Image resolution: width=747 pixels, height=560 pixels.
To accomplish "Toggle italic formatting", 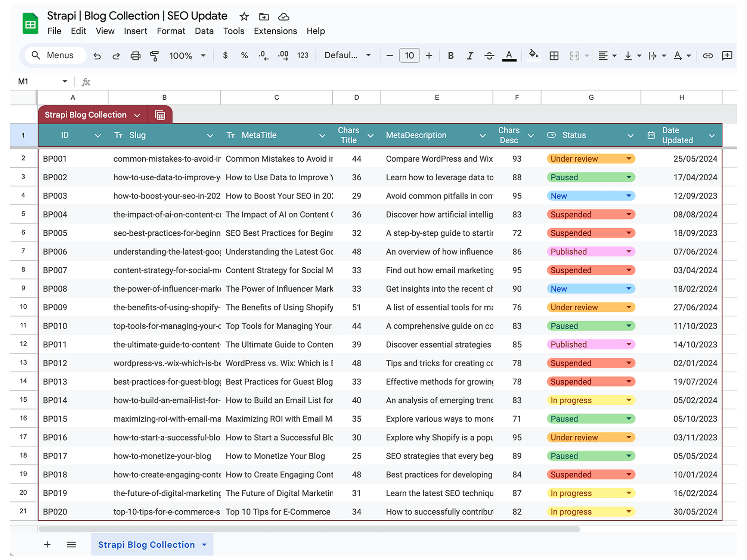I will tap(470, 56).
